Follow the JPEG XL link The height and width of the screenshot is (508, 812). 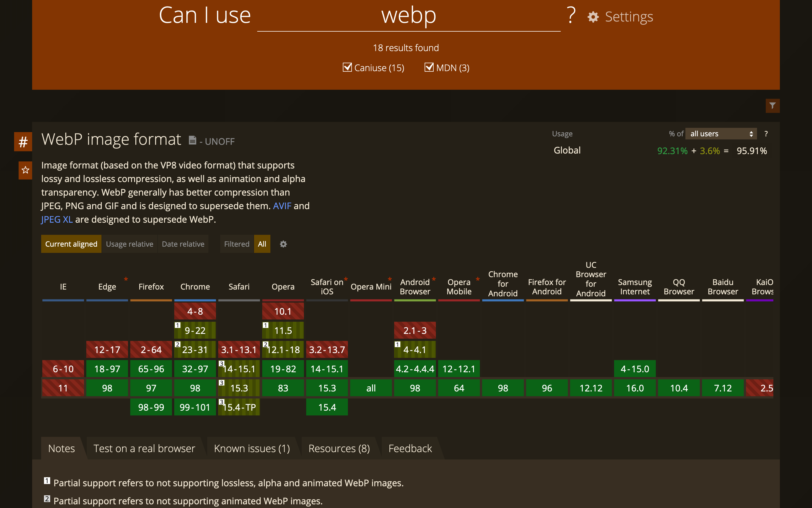(x=57, y=219)
